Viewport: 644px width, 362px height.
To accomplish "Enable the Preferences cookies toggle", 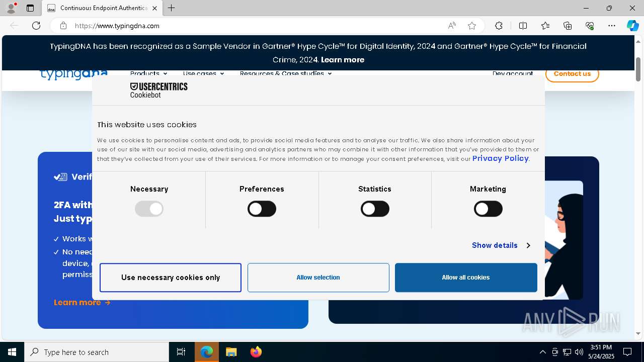I will point(262,209).
